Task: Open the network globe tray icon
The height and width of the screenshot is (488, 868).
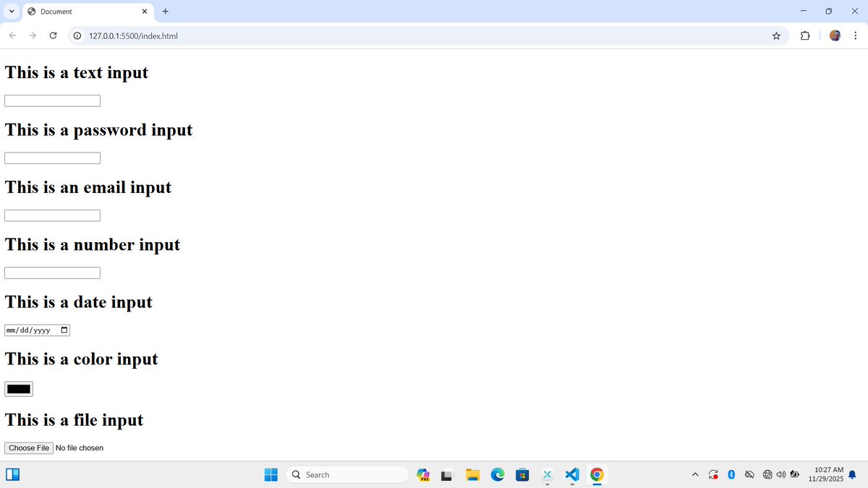Action: pyautogui.click(x=767, y=475)
